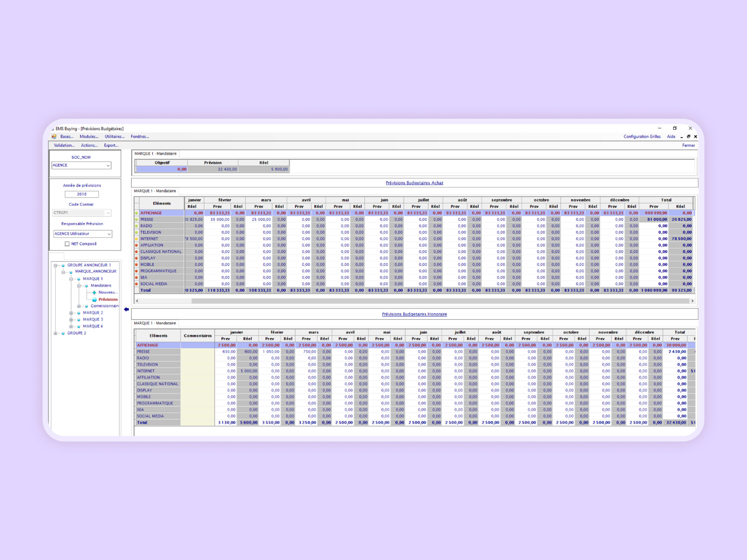This screenshot has height=560, width=747.
Task: Click the Nouveau diamond icon in tree
Action: tap(94, 292)
